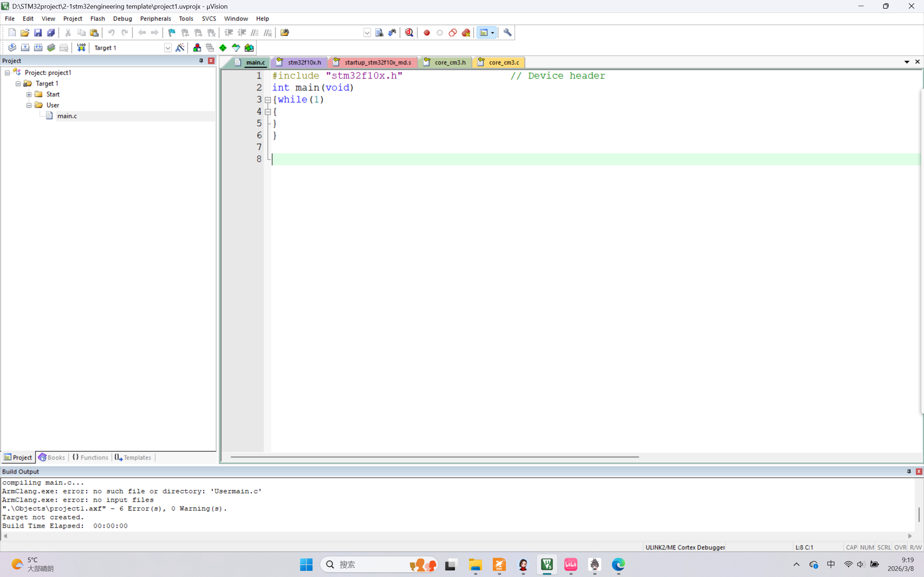Click Manage Project Items colored blocks icon
This screenshot has width=924, height=577.
click(197, 48)
